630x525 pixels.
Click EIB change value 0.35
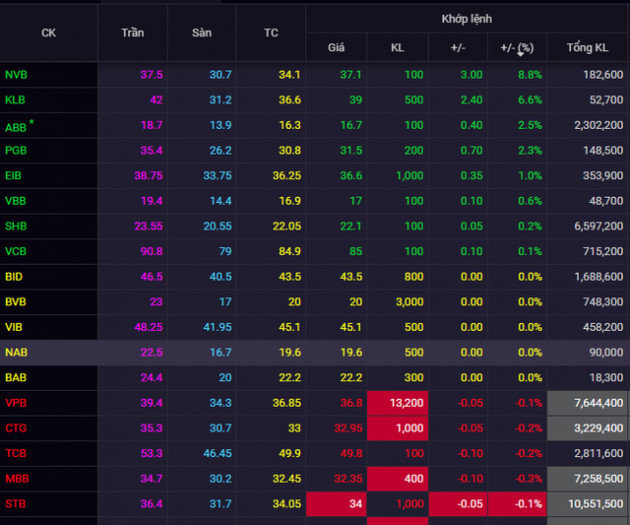[x=471, y=176]
